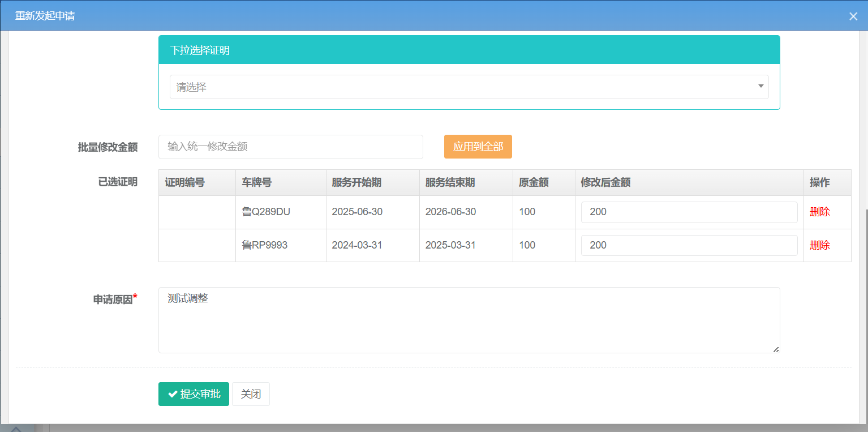Delete the 鲁Q289DU certificate row
The height and width of the screenshot is (432, 868).
coord(819,212)
